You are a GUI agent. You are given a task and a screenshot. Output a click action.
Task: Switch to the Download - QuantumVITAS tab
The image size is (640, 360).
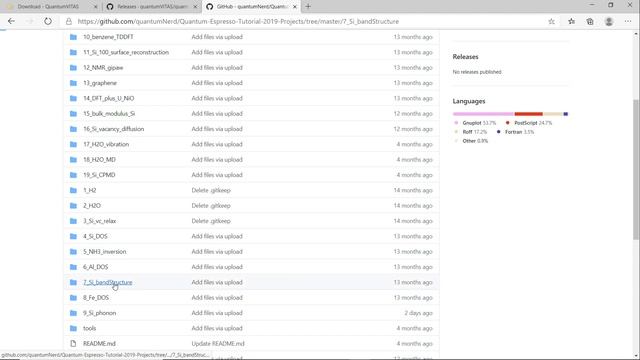[49, 7]
